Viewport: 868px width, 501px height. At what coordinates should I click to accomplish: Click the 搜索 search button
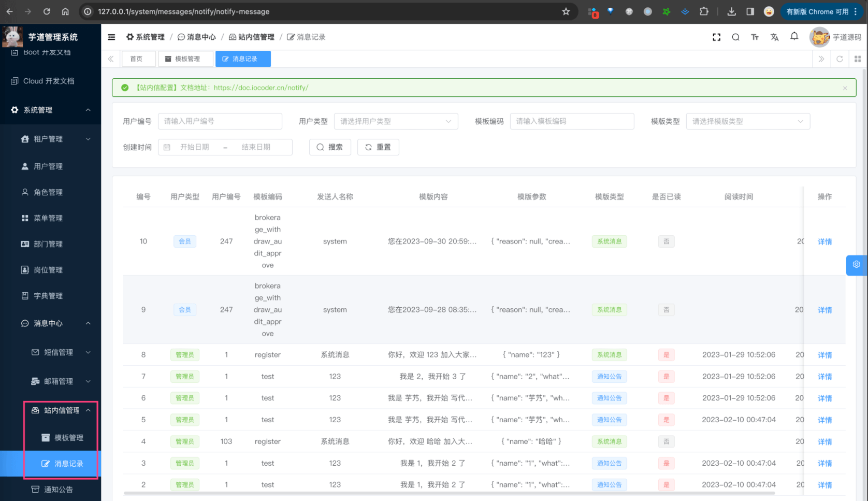tap(330, 147)
